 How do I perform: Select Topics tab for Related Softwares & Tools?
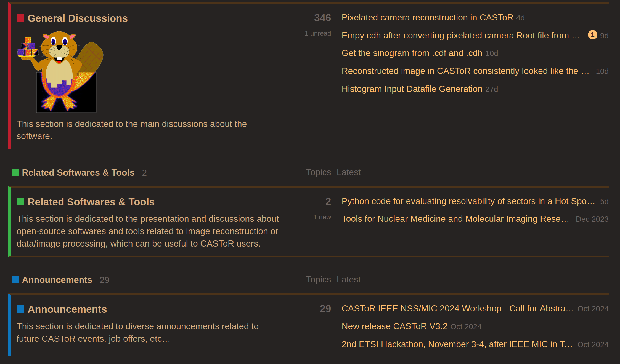tap(318, 172)
